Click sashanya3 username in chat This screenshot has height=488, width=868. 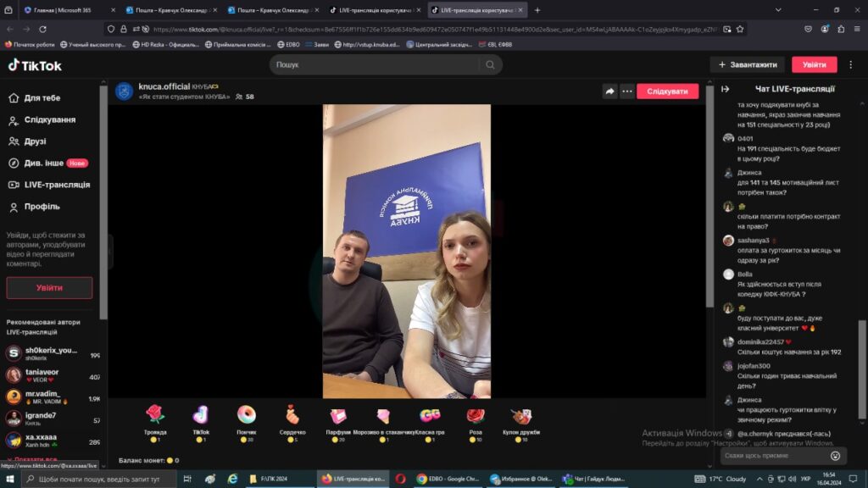coord(754,240)
